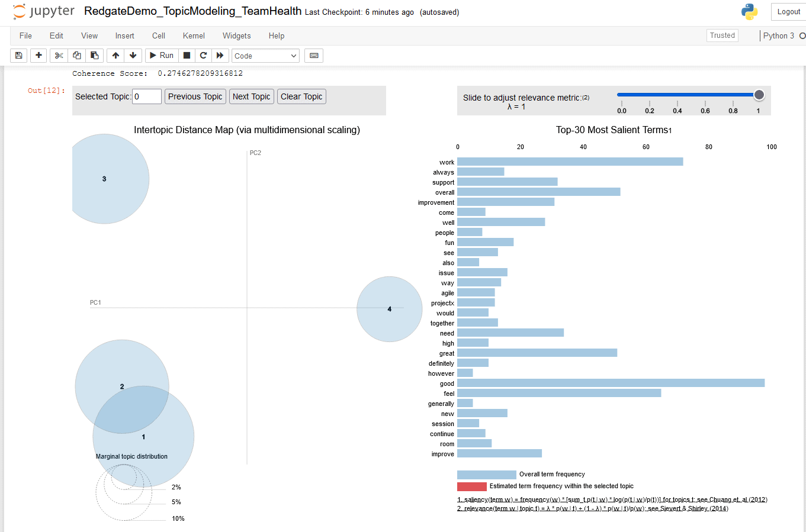Click the relevance metric slider handle
This screenshot has height=532, width=806.
point(759,95)
